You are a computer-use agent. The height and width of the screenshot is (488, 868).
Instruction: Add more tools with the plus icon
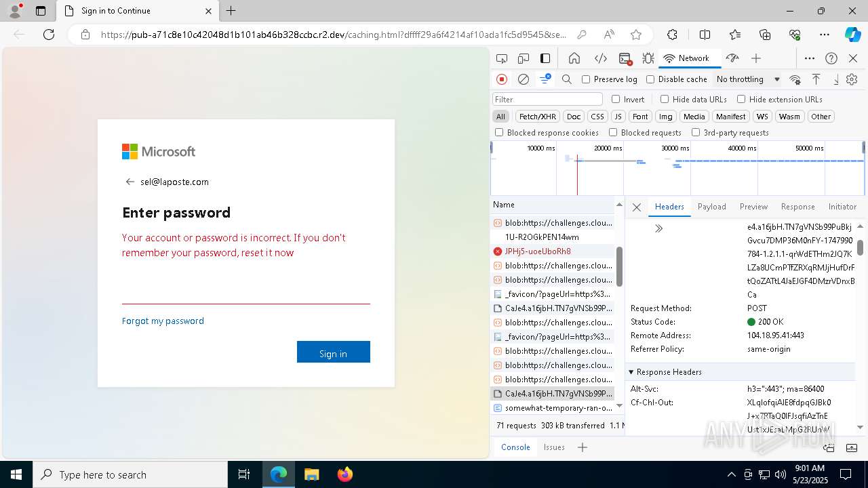coord(756,58)
